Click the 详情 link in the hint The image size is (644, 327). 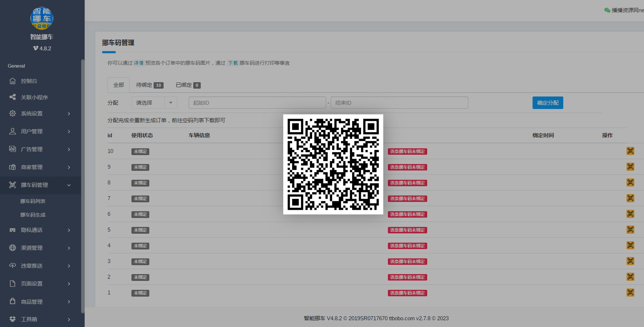coord(139,63)
